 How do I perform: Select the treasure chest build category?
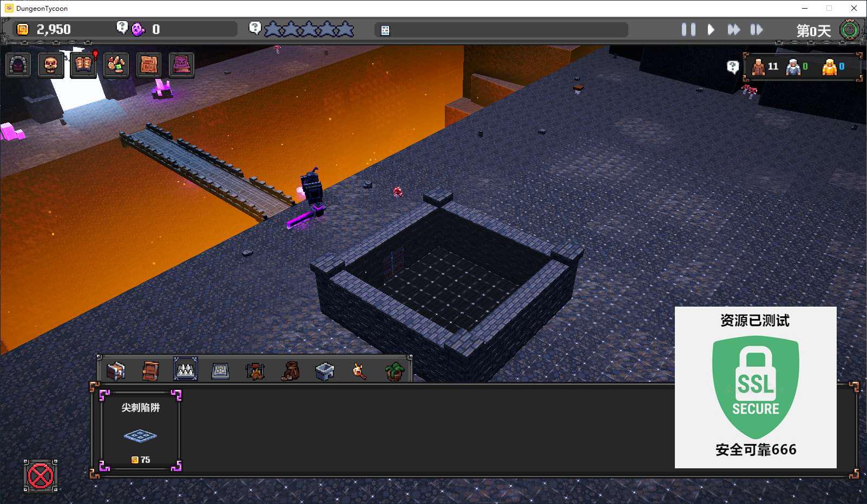(116, 370)
